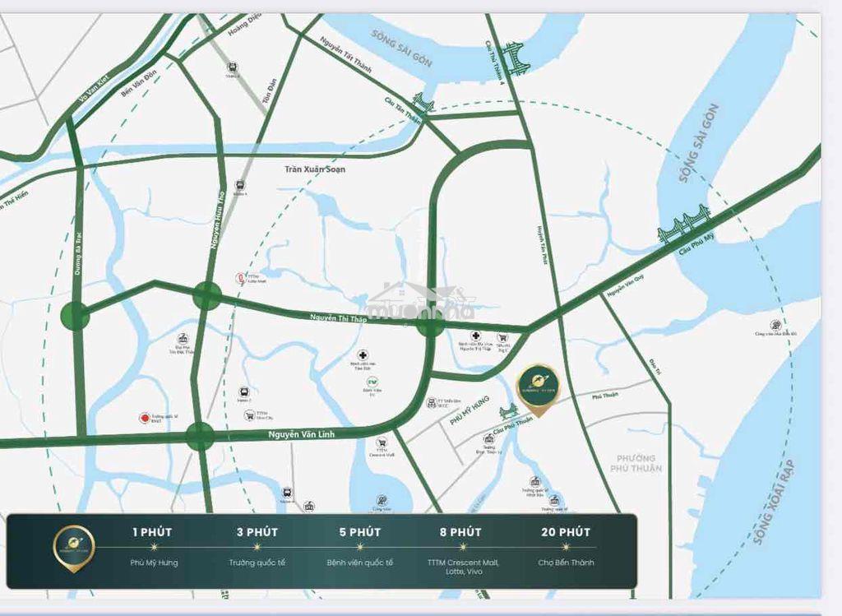
Task: Click the '5 PHÚT' heading
Action: [360, 532]
